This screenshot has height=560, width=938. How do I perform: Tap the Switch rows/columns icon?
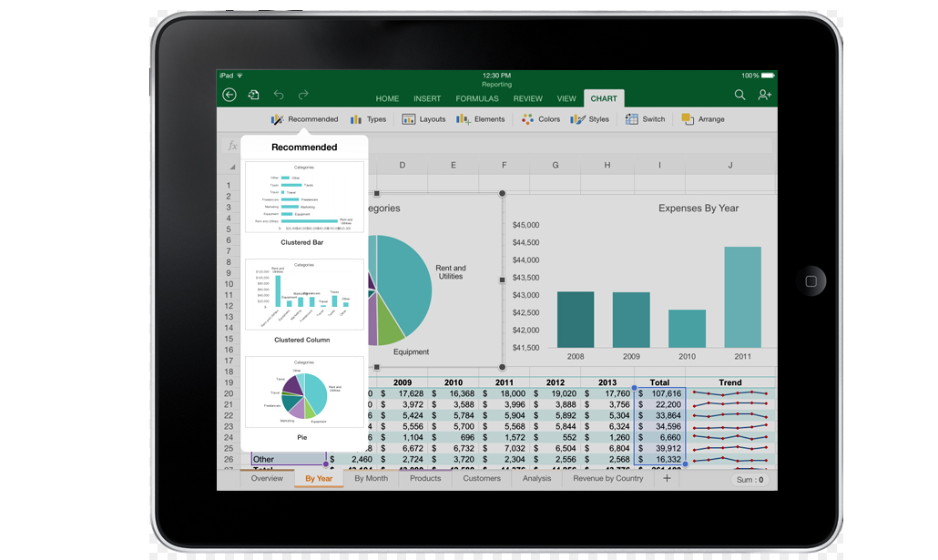[632, 119]
